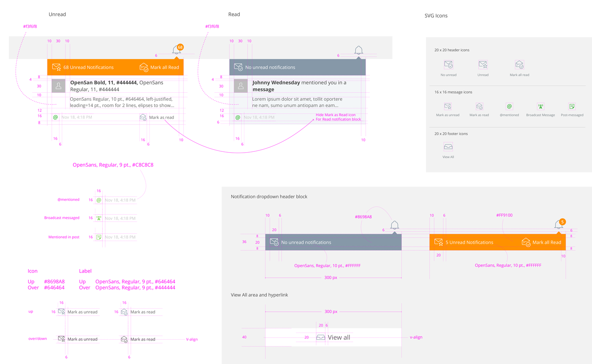Select the Post-messaged icon in SVG Icons
592x364 pixels.
pyautogui.click(x=572, y=107)
